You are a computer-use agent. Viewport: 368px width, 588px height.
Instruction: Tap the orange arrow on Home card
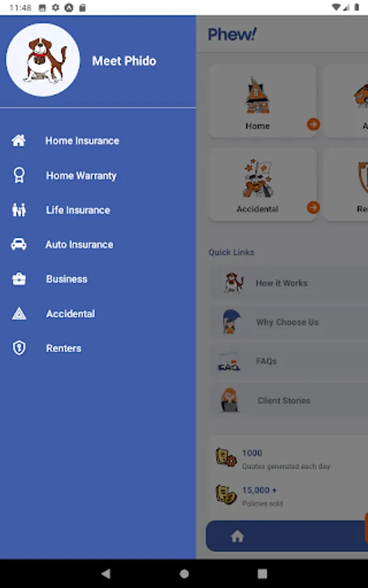point(313,124)
